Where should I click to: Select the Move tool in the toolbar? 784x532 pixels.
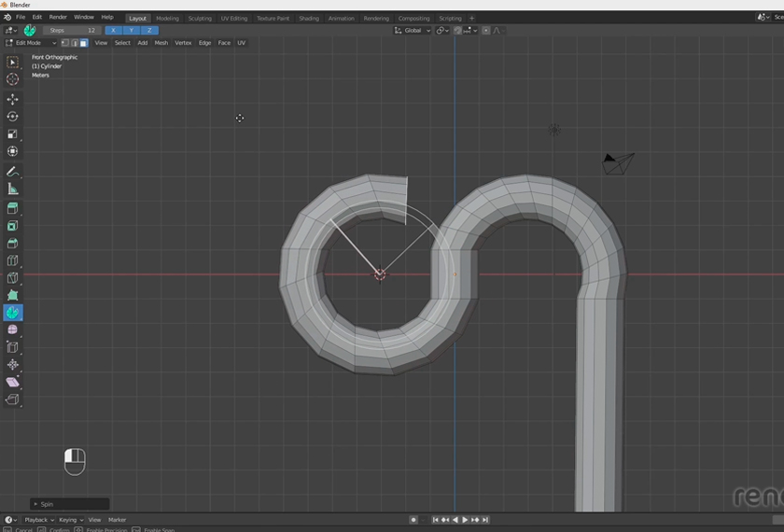click(13, 99)
